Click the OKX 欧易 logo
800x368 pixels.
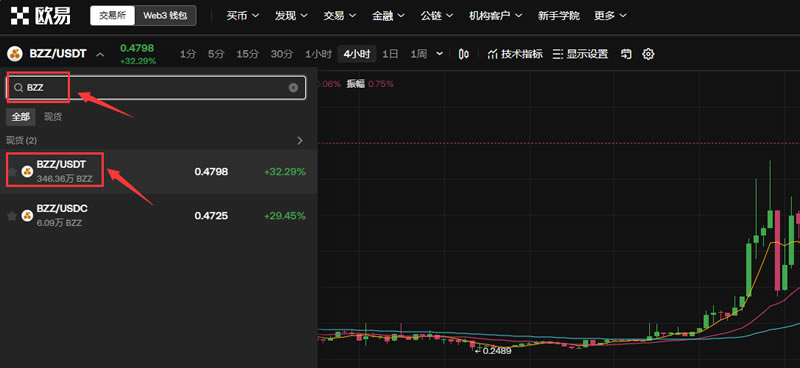click(41, 15)
